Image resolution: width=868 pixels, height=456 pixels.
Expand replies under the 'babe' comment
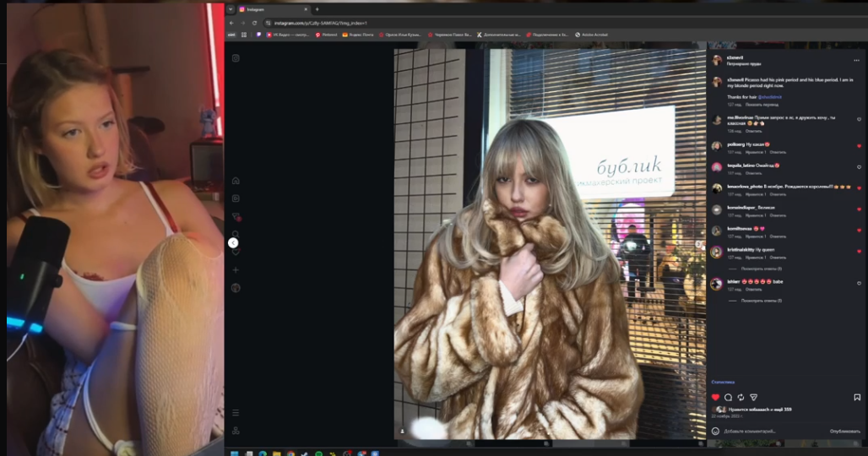coord(761,301)
